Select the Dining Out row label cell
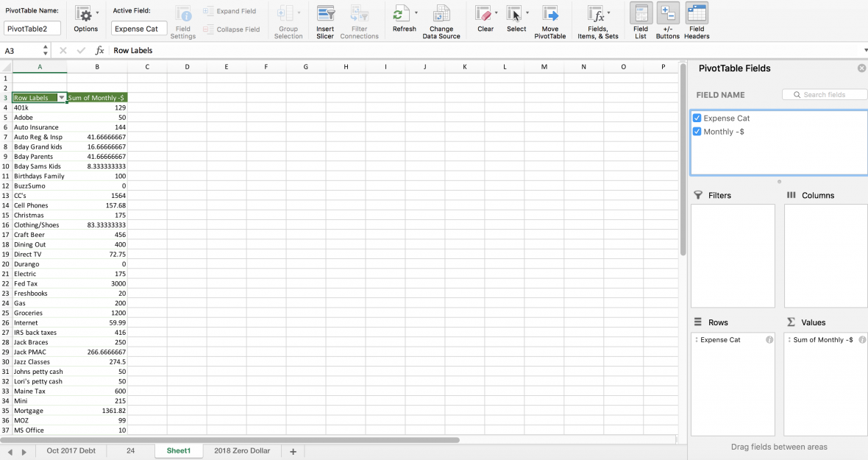Viewport: 868px width, 460px height. [x=40, y=244]
